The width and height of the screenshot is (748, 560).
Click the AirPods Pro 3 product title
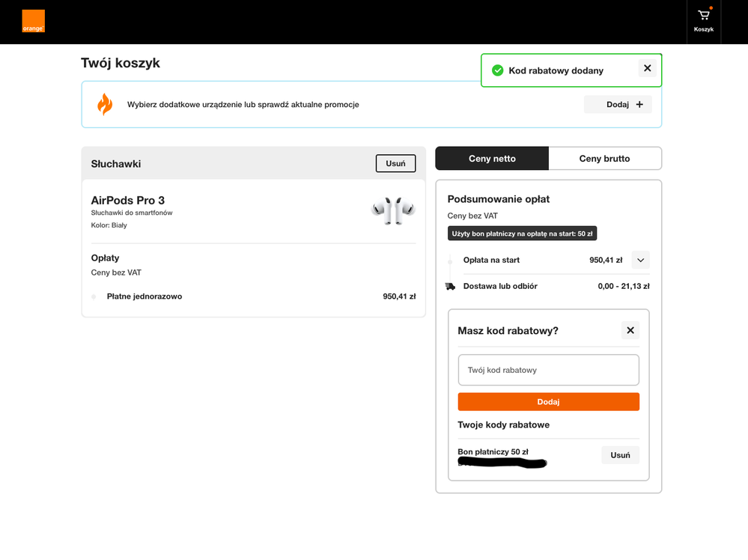tap(128, 201)
